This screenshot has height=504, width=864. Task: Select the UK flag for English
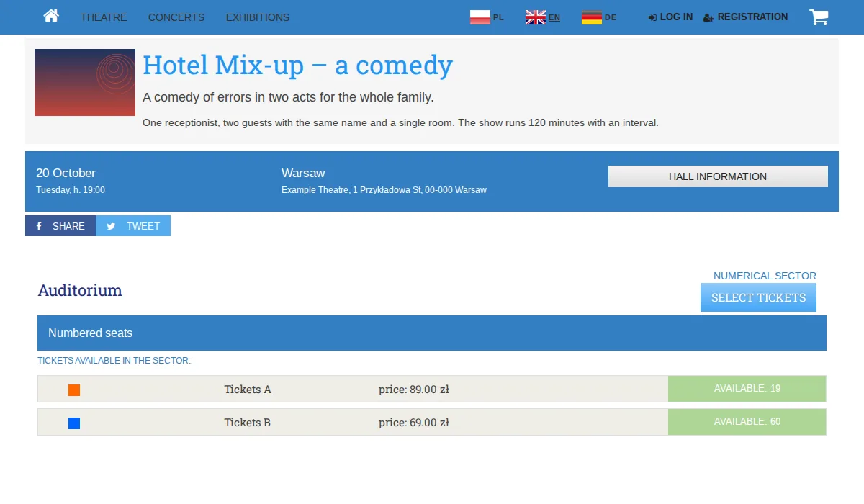pyautogui.click(x=536, y=17)
